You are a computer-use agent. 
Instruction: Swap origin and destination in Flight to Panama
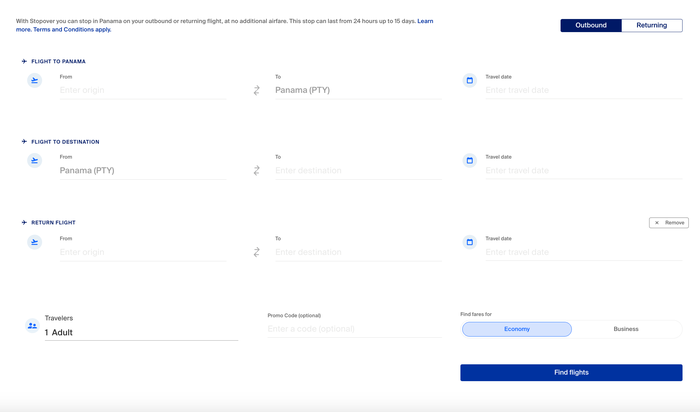[257, 91]
